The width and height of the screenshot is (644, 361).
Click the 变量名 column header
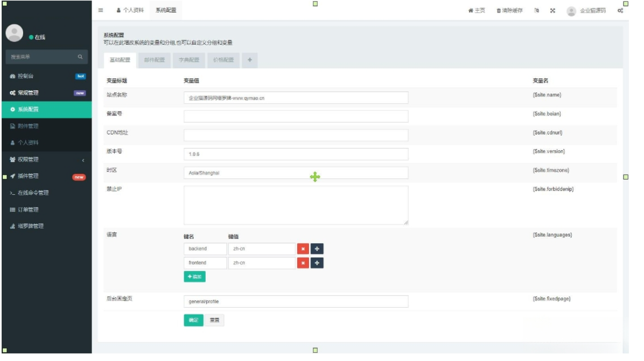coord(541,81)
